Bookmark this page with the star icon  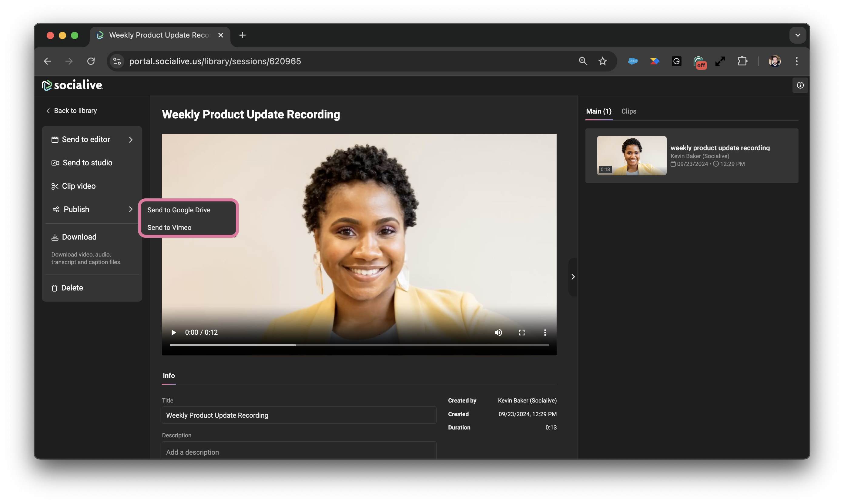tap(602, 61)
